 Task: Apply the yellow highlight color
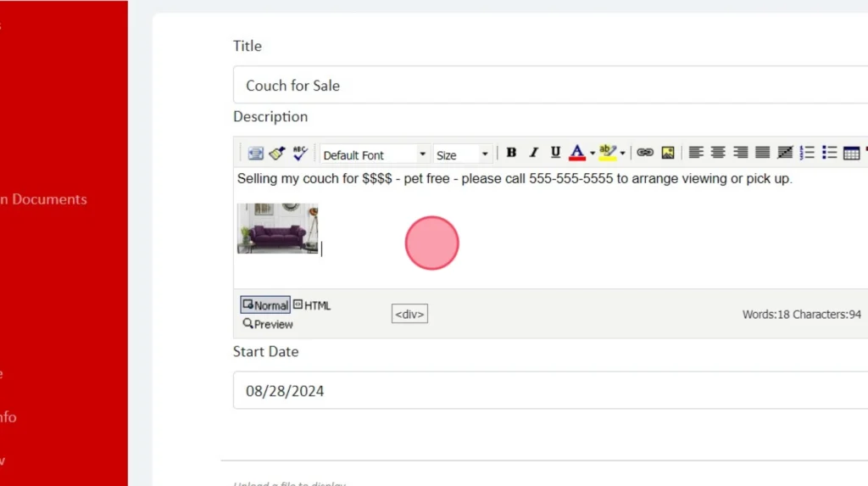(x=607, y=153)
